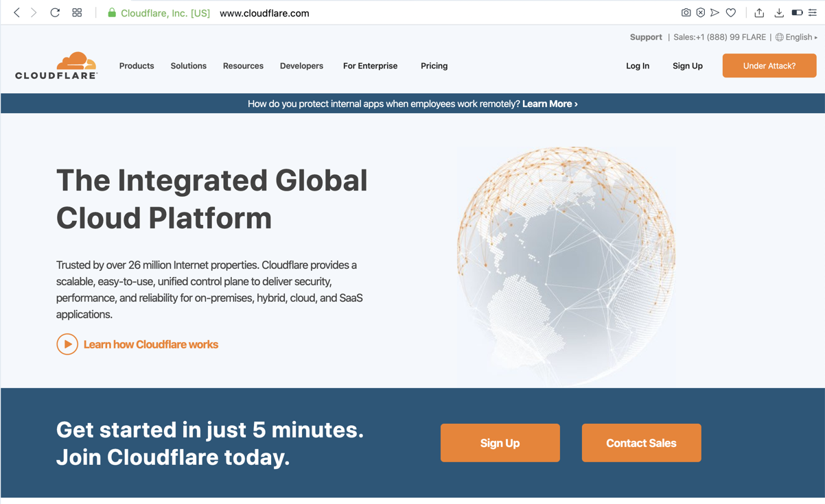
Task: Open the Resources menu
Action: pyautogui.click(x=243, y=66)
